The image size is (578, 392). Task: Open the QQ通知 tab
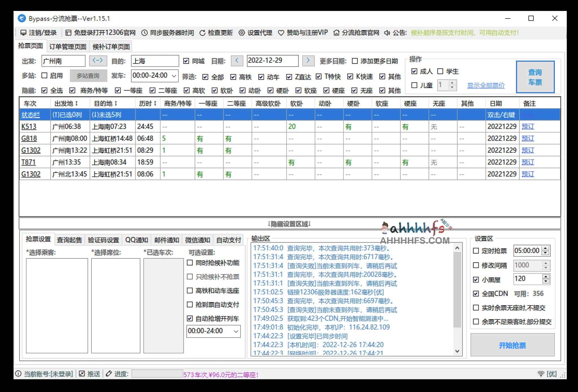pyautogui.click(x=137, y=240)
